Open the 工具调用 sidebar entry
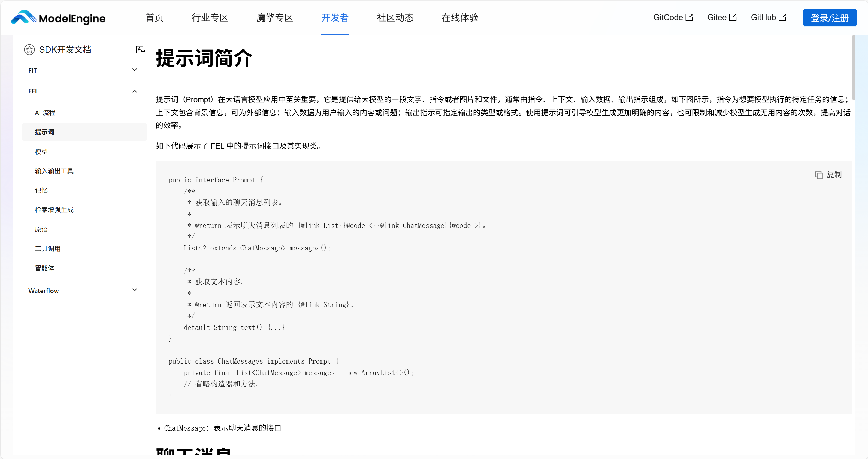Screen dimensions: 868x459 (48, 248)
